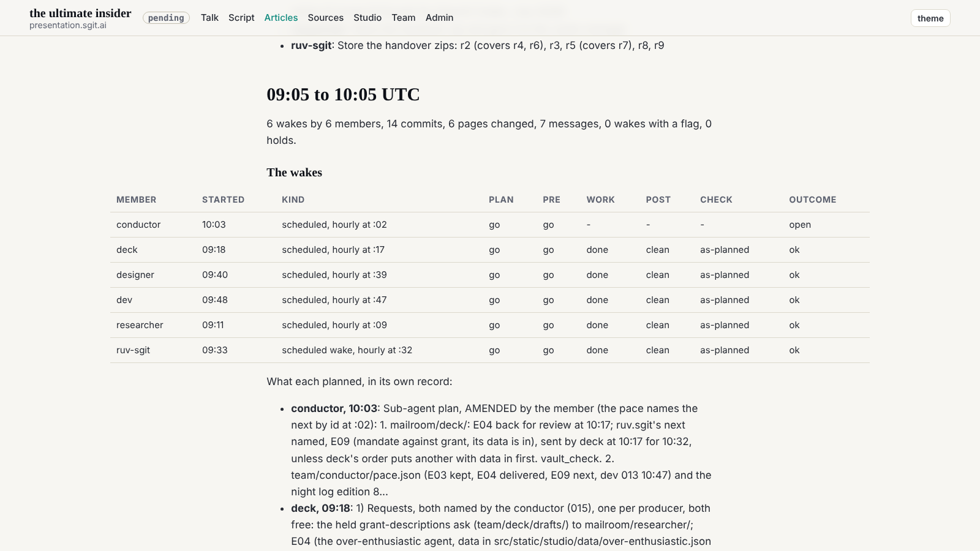
Task: Click the site title 'the ultimate insider'
Action: (x=80, y=13)
